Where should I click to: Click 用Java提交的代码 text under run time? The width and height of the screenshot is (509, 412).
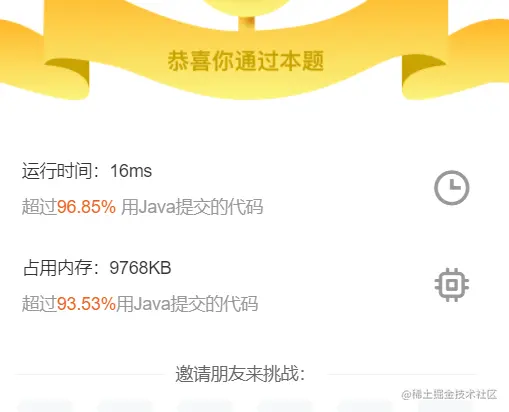point(192,207)
